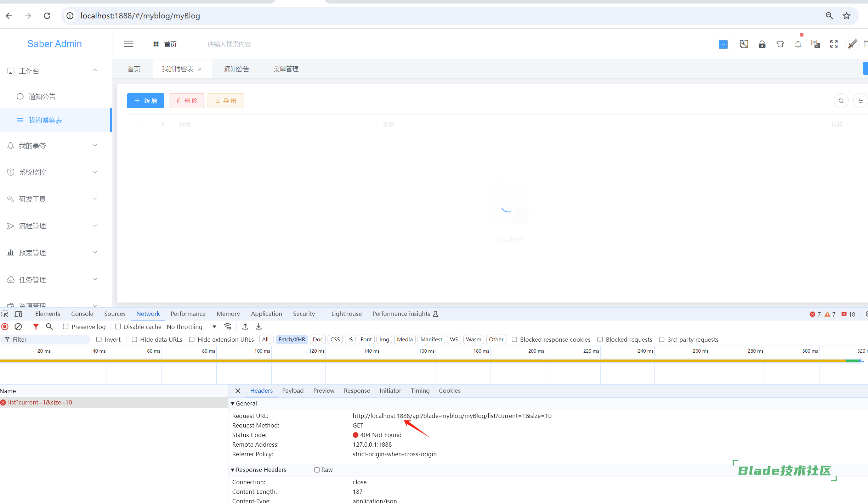Check the Raw response headers checkbox

point(317,470)
